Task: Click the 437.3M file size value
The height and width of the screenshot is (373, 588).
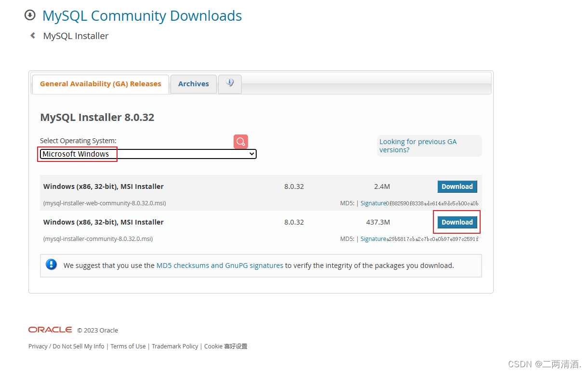Action: point(378,222)
